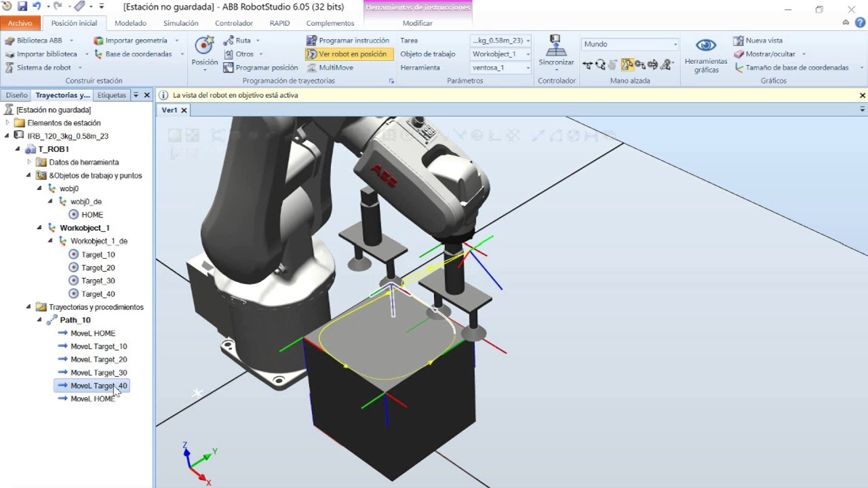Select the freehand Jog Reorient tool
The width and height of the screenshot is (868, 488).
click(652, 65)
